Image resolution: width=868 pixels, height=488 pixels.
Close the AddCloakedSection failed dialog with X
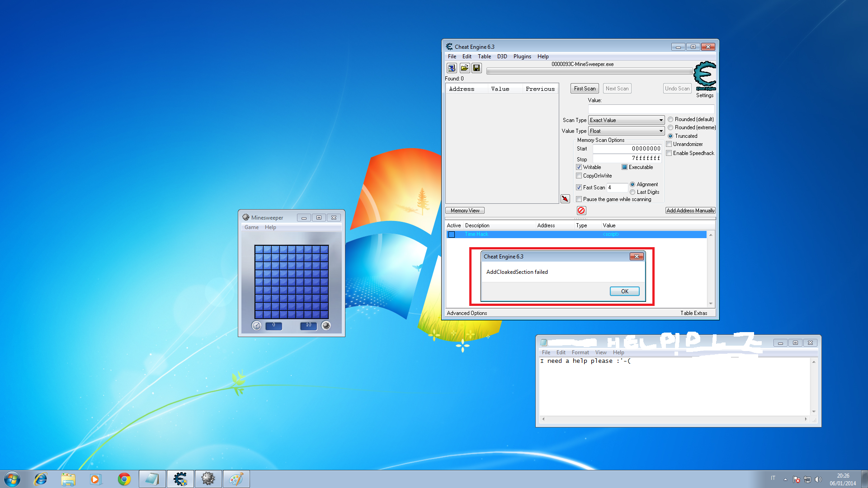pos(637,257)
